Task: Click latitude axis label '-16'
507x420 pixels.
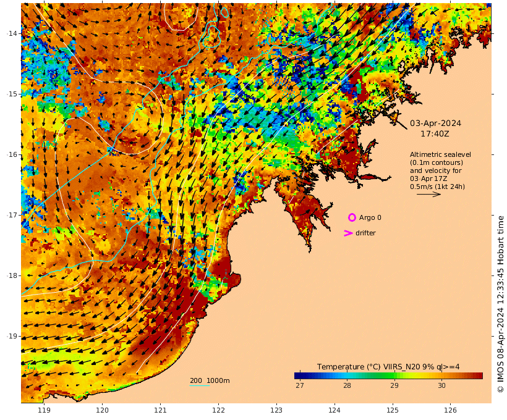Action: coord(12,154)
